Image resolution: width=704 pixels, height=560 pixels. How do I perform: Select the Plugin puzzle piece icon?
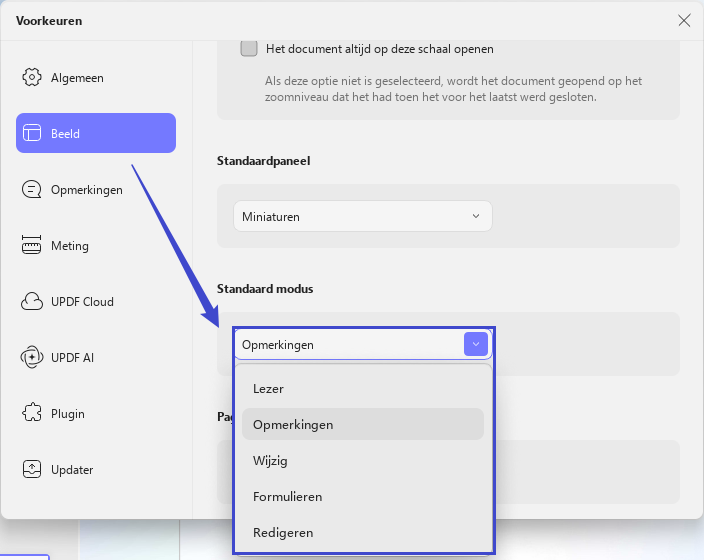[x=31, y=413]
